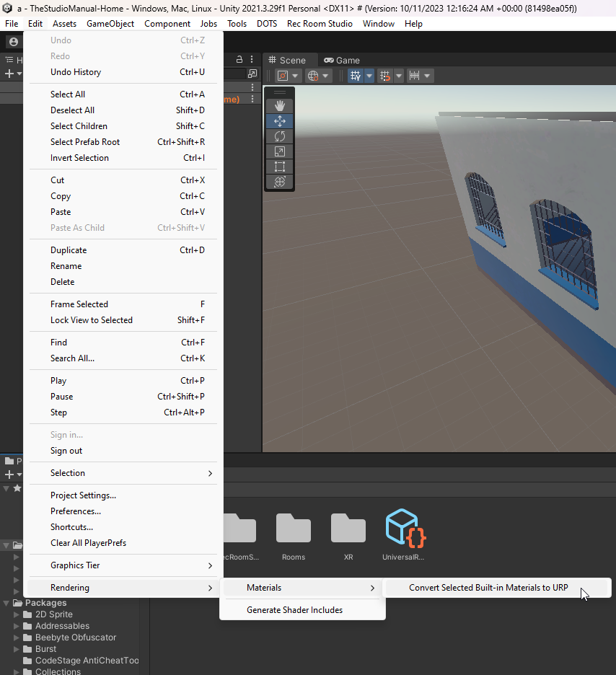Open the Rec Room Studio menu
616x675 pixels.
tap(320, 24)
